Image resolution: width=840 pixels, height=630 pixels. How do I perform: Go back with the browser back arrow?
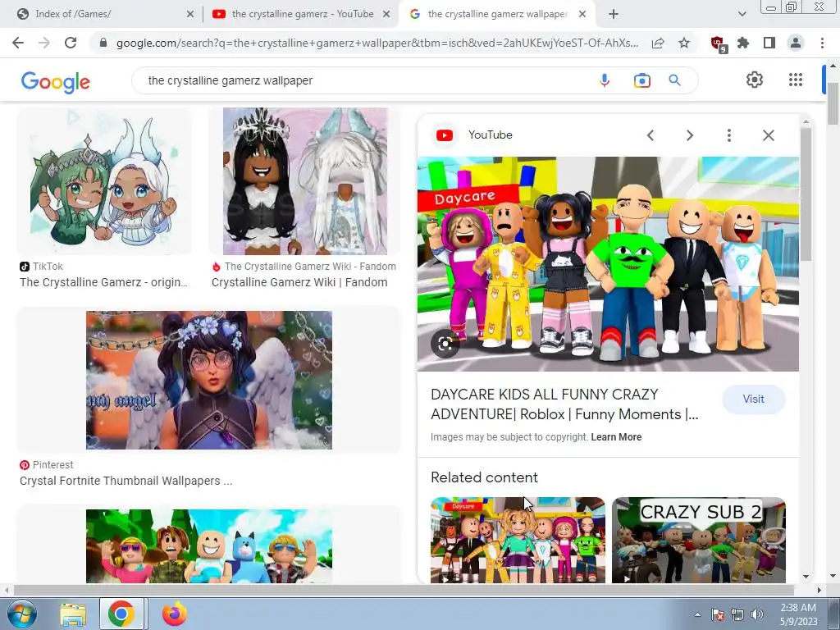click(18, 43)
